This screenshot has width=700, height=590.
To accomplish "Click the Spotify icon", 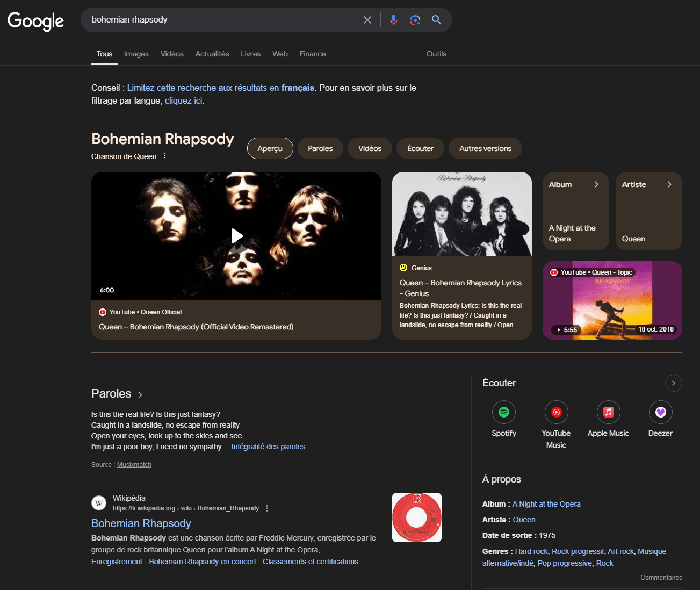I will click(x=504, y=412).
